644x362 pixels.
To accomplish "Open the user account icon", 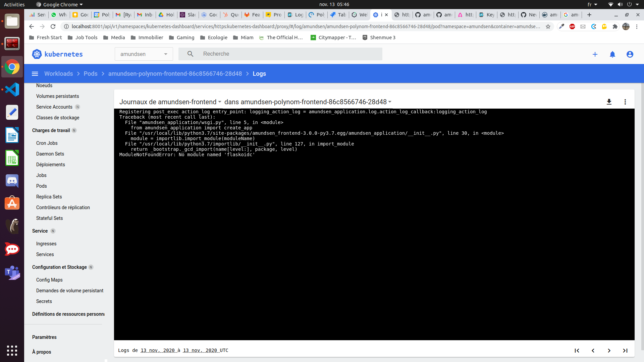I will coord(630,54).
